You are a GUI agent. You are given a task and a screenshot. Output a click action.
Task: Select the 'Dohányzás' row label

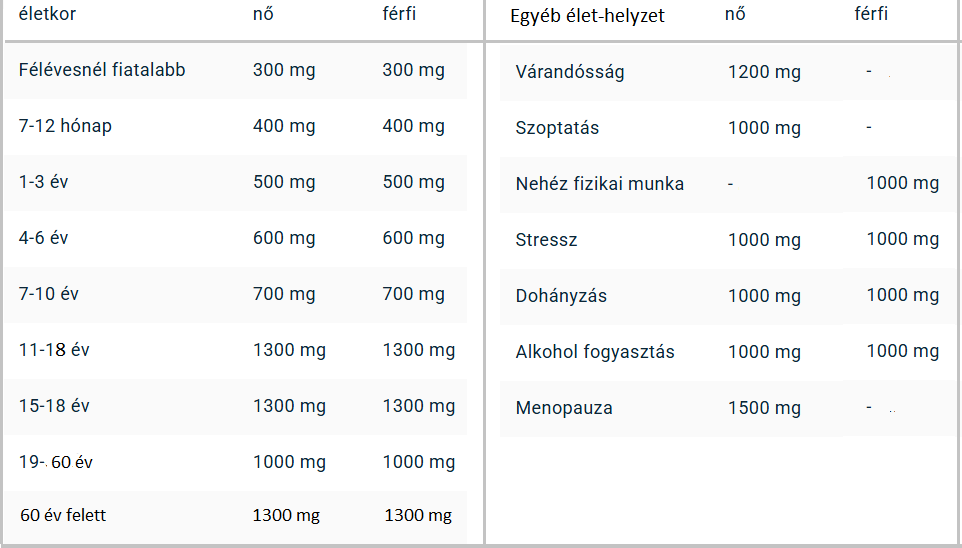point(561,296)
